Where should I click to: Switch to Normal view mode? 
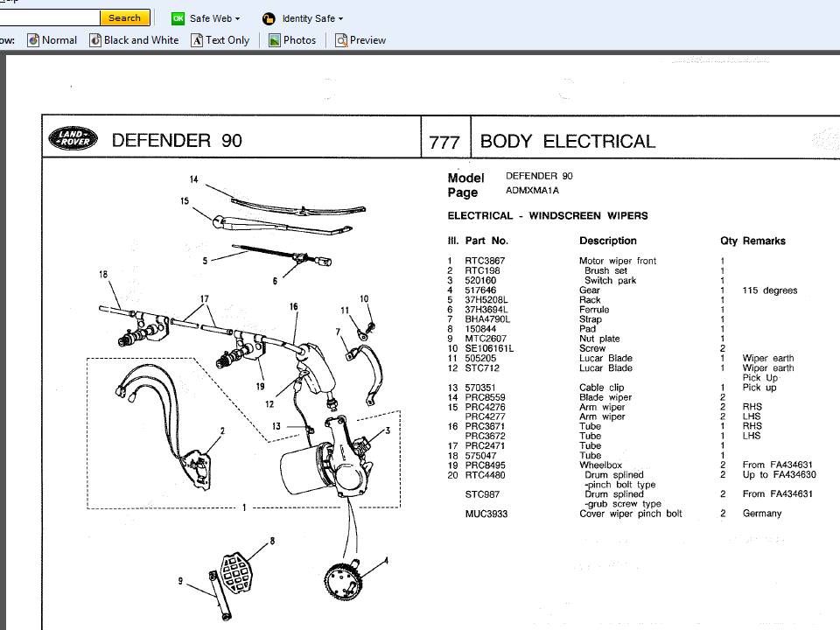[x=59, y=40]
